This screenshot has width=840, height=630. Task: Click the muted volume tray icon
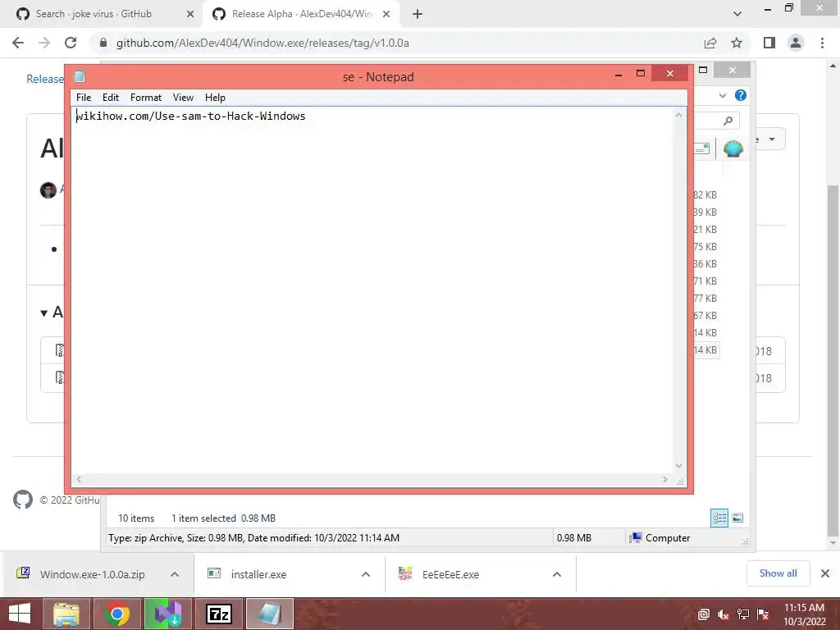click(724, 614)
